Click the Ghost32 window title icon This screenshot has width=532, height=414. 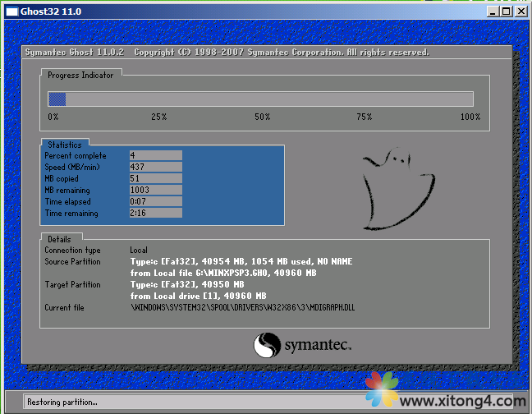tap(11, 11)
